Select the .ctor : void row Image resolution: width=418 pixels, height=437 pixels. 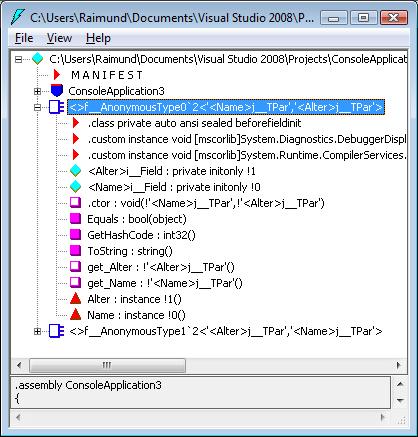click(x=206, y=203)
